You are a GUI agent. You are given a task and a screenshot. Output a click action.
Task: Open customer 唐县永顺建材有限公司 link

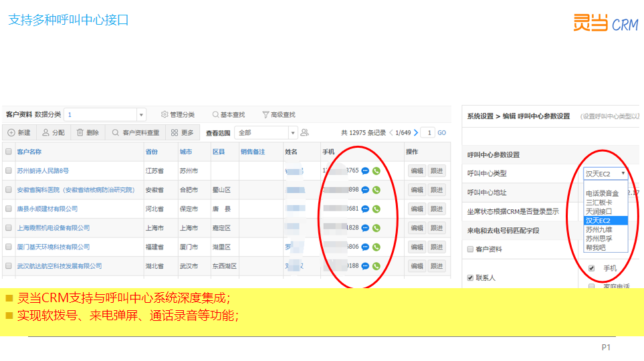pos(47,209)
